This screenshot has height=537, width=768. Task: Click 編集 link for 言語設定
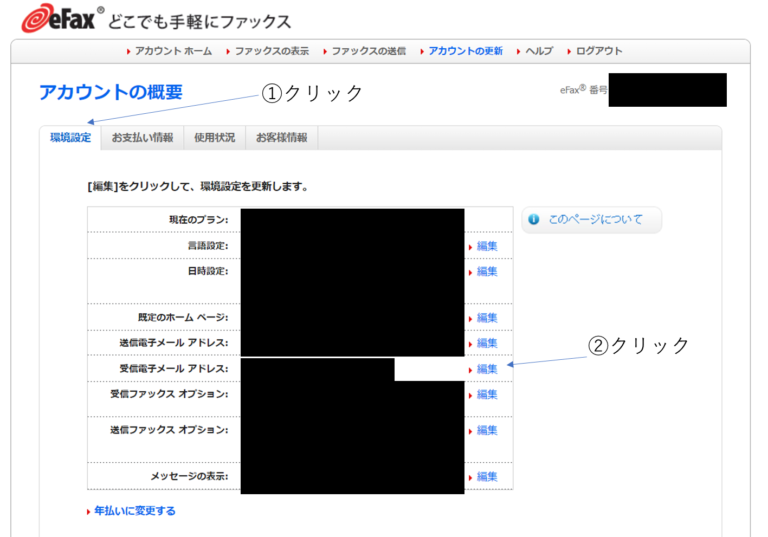click(486, 246)
